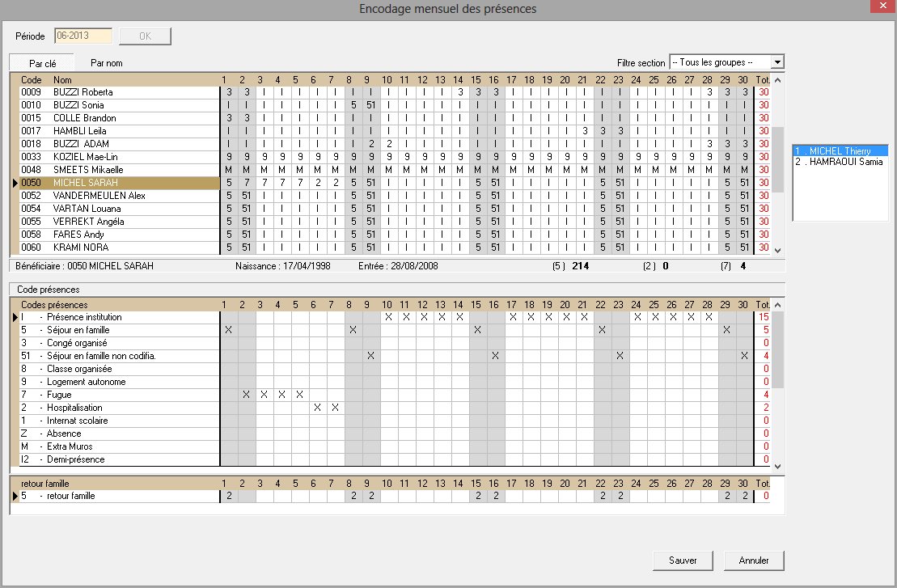Switch to the Par nom tab
The height and width of the screenshot is (588, 897).
(107, 63)
